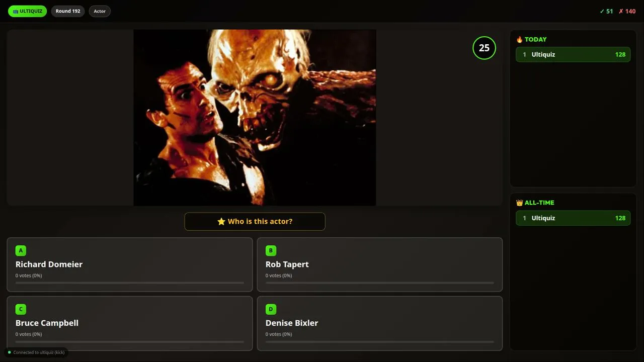This screenshot has height=362, width=644.
Task: Click the green connection status dot
Action: coord(9,352)
